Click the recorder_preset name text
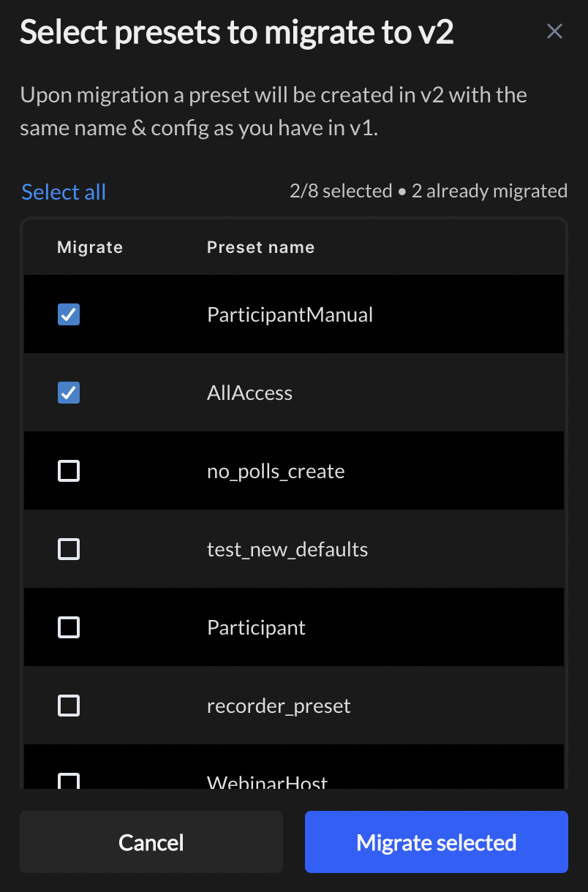This screenshot has height=892, width=588. 279,706
